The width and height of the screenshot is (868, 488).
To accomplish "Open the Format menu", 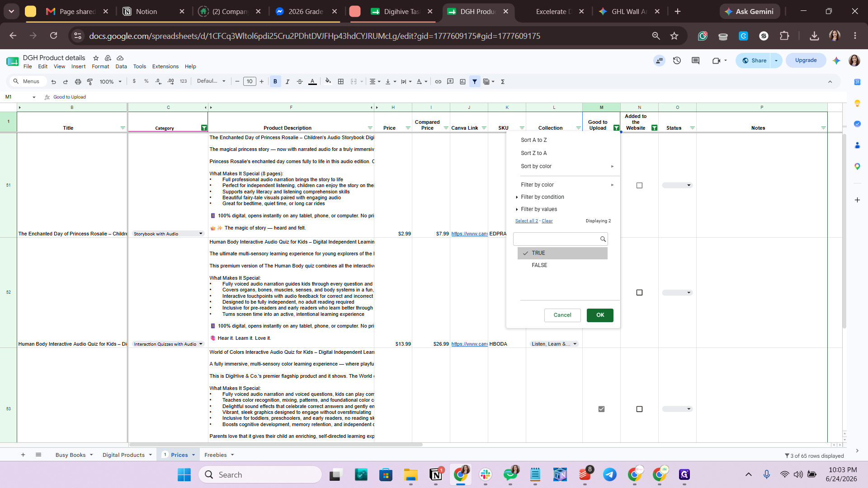I will pos(100,66).
